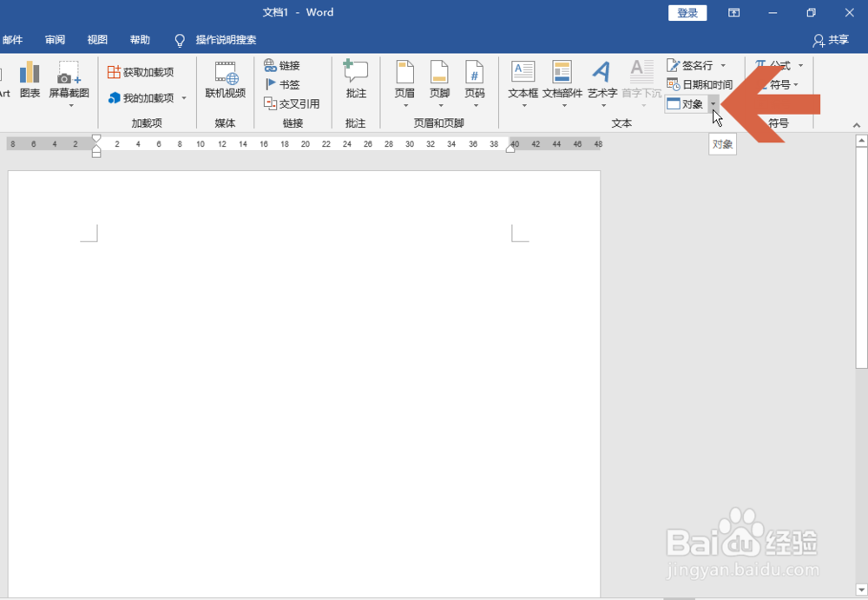Image resolution: width=868 pixels, height=600 pixels.
Task: Click the right indent ruler marker
Action: [x=510, y=148]
